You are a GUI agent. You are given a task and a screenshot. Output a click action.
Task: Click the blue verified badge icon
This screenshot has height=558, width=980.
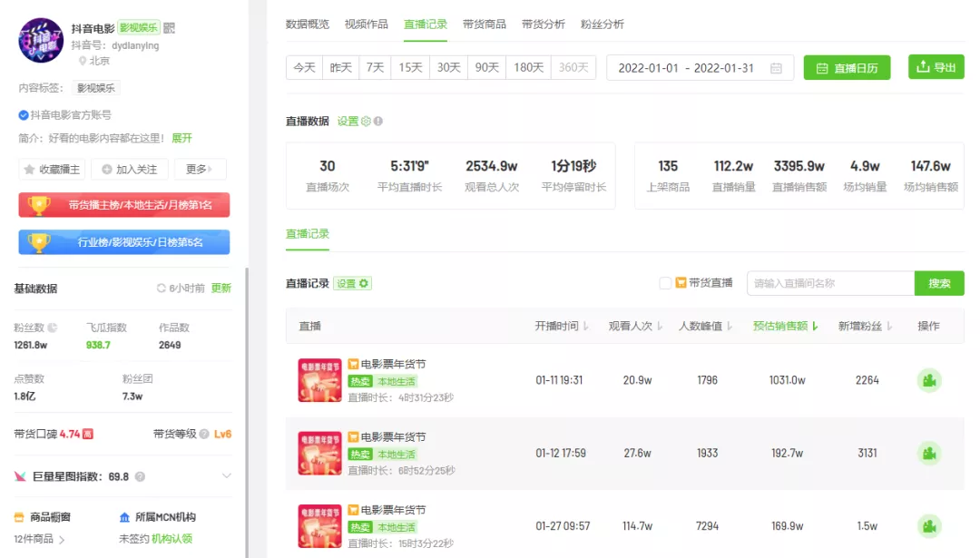(x=23, y=115)
